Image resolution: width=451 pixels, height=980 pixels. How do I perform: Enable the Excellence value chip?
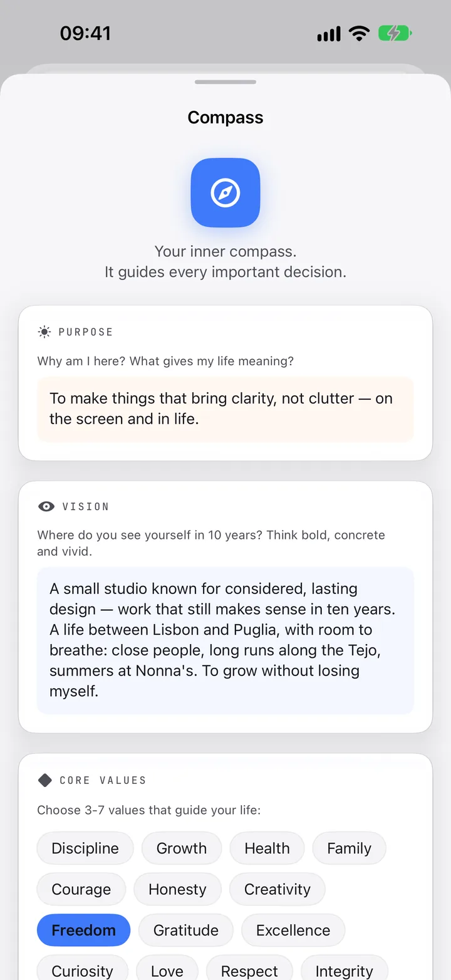point(293,930)
